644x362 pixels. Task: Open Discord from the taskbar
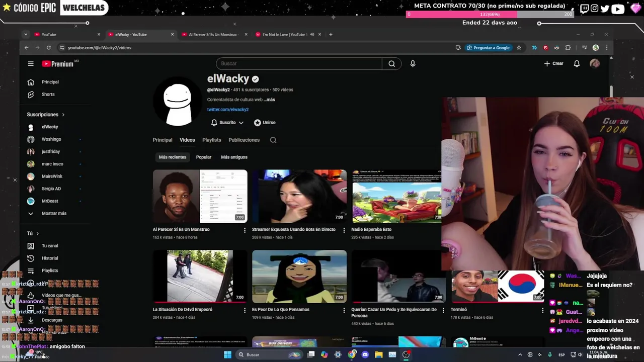tap(365, 354)
